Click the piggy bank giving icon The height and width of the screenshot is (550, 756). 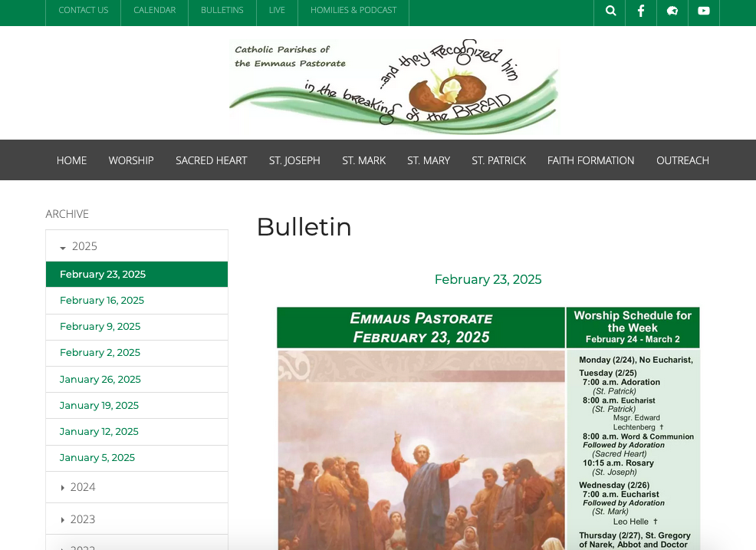tap(672, 11)
